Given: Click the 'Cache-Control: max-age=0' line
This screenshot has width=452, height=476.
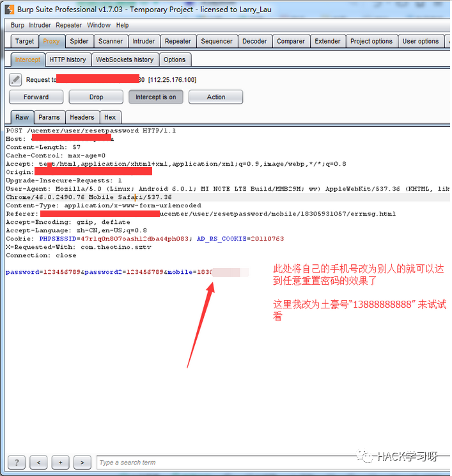Looking at the screenshot, I should point(56,155).
